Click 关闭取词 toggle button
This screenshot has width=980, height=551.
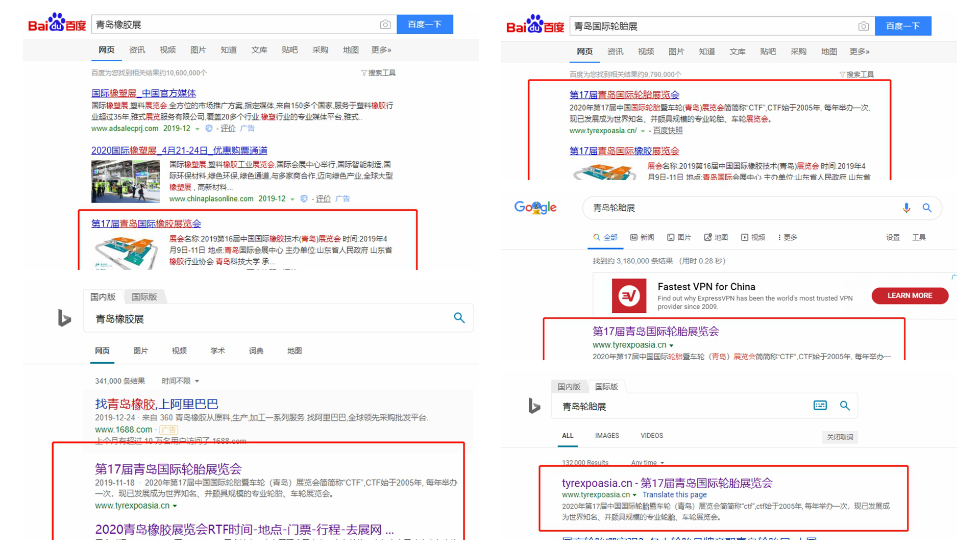840,437
